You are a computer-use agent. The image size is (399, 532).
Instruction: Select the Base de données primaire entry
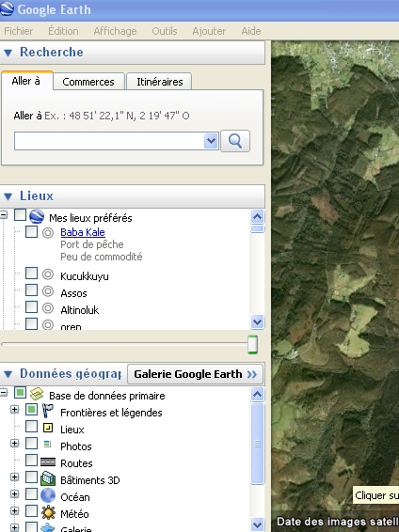pyautogui.click(x=107, y=396)
